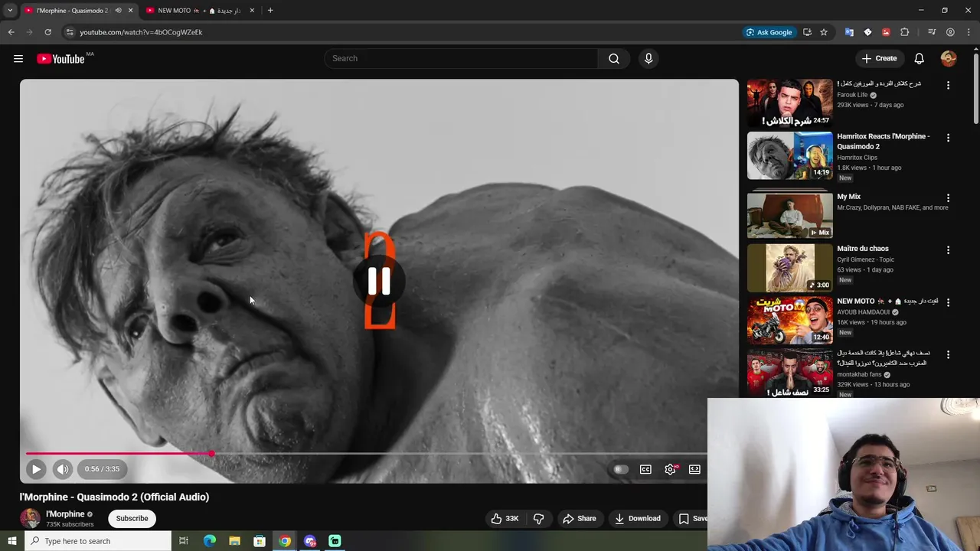Screen dimensions: 980x551
Task: Toggle closed captions in the player
Action: click(x=645, y=469)
